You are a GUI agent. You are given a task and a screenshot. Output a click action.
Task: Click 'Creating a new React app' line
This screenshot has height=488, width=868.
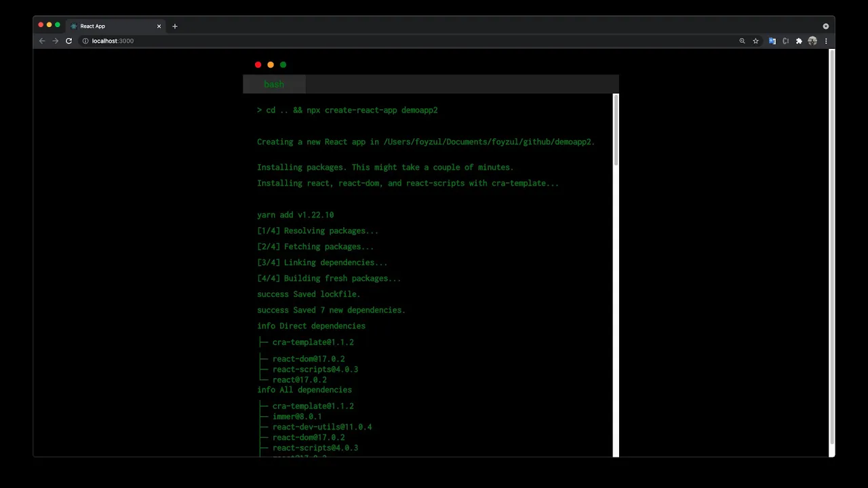point(426,142)
